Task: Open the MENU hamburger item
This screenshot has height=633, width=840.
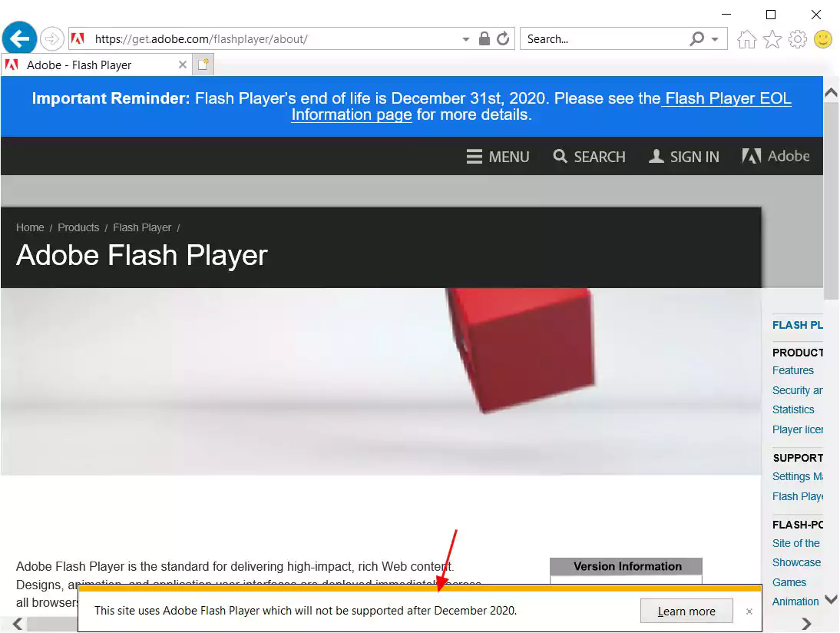Action: click(x=498, y=157)
